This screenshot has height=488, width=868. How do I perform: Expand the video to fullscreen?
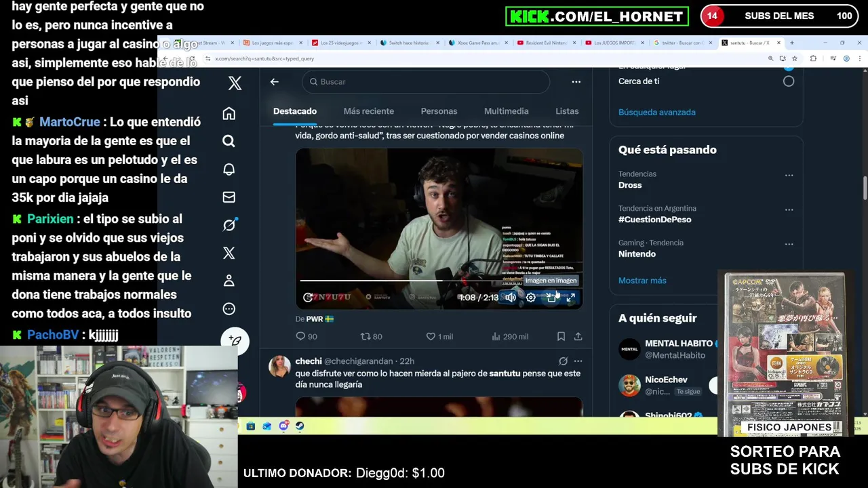click(x=571, y=297)
